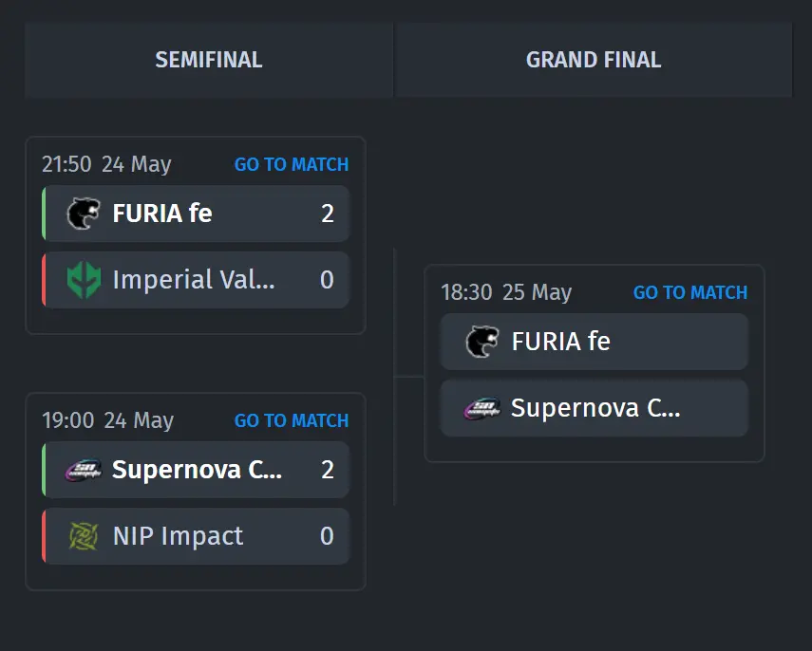This screenshot has width=812, height=651.
Task: Click the FURIA fe team row in semifinal
Action: [196, 214]
